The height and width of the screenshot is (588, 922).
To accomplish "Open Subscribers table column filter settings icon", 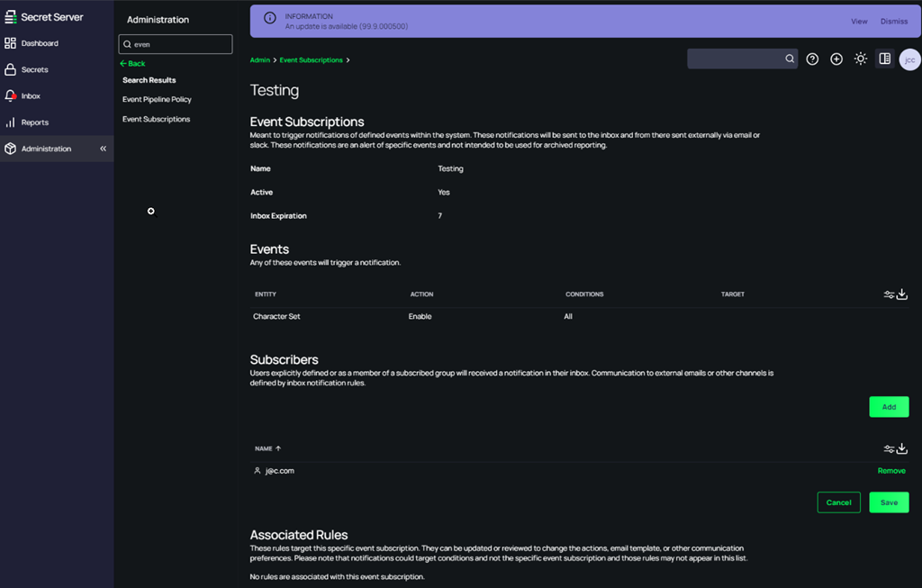I will tap(889, 448).
